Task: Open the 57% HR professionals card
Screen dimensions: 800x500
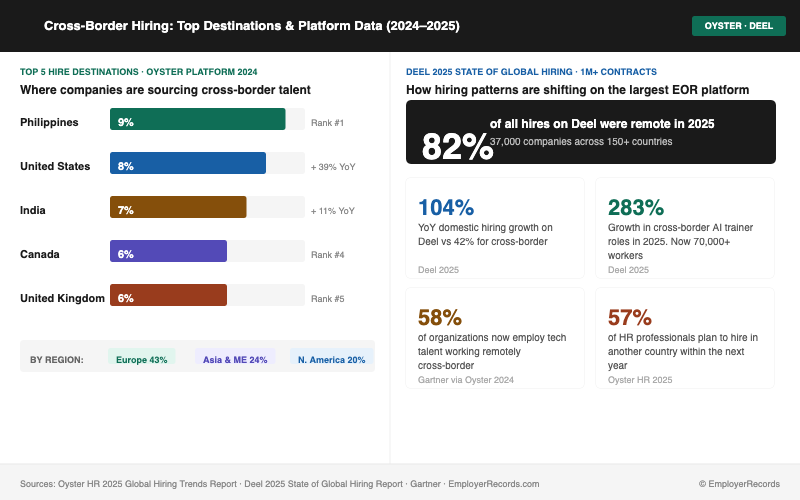Action: point(685,338)
